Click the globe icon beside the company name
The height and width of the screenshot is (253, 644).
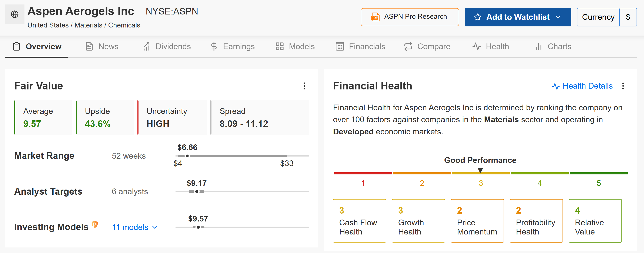pyautogui.click(x=14, y=14)
